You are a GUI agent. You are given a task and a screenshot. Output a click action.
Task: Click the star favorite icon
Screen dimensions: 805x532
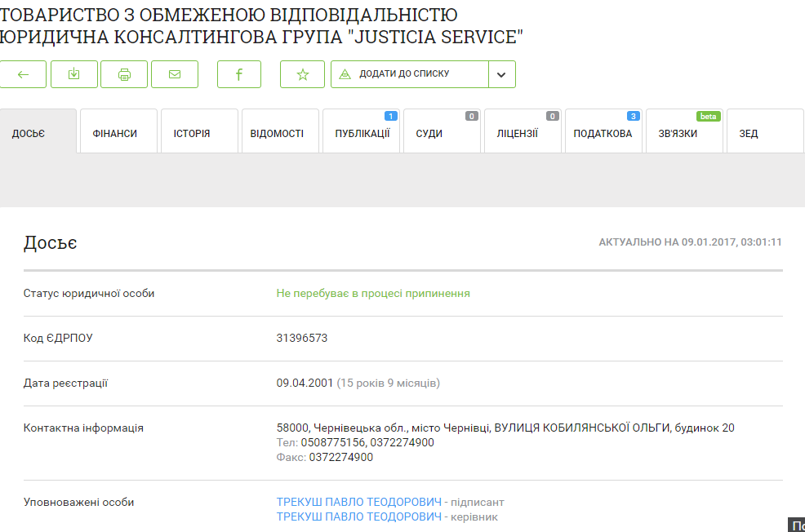[303, 74]
